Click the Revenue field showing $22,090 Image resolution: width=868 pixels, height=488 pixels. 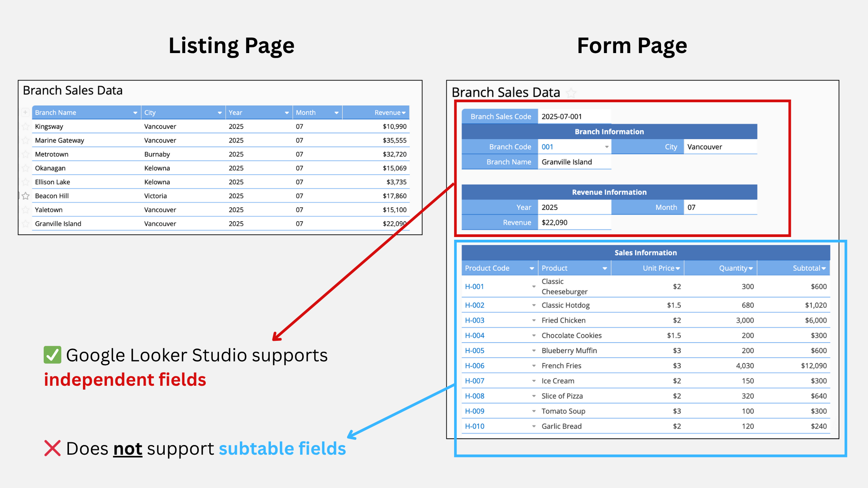pos(575,222)
